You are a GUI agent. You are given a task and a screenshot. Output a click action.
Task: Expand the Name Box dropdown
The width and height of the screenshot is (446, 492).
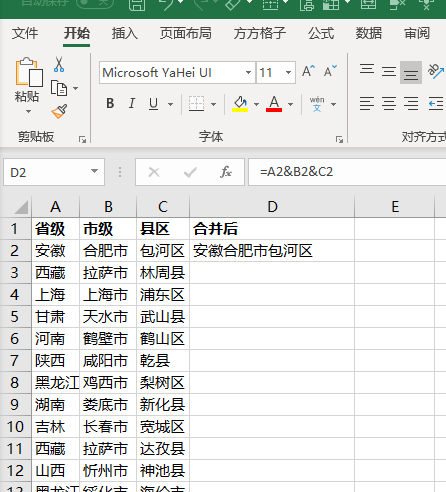[94, 171]
